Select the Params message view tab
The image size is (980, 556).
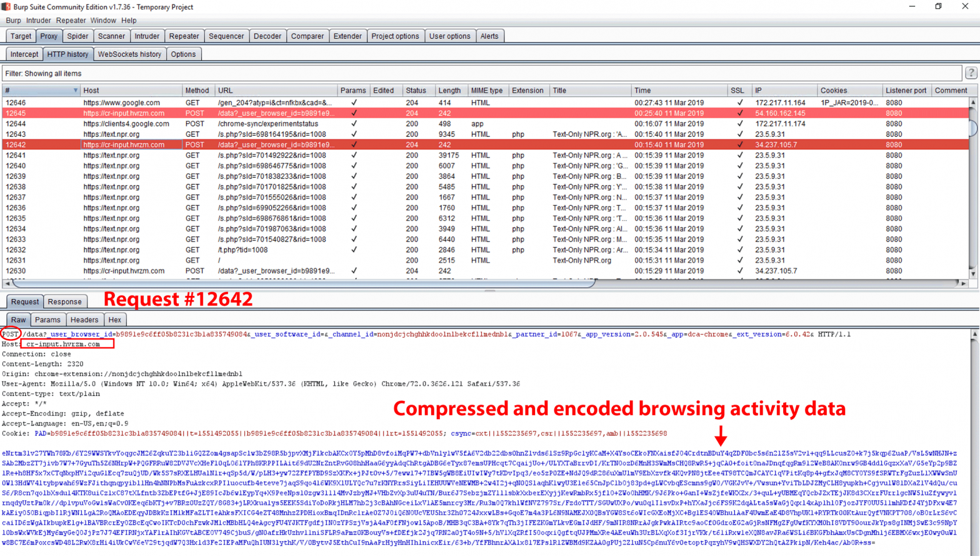click(47, 320)
